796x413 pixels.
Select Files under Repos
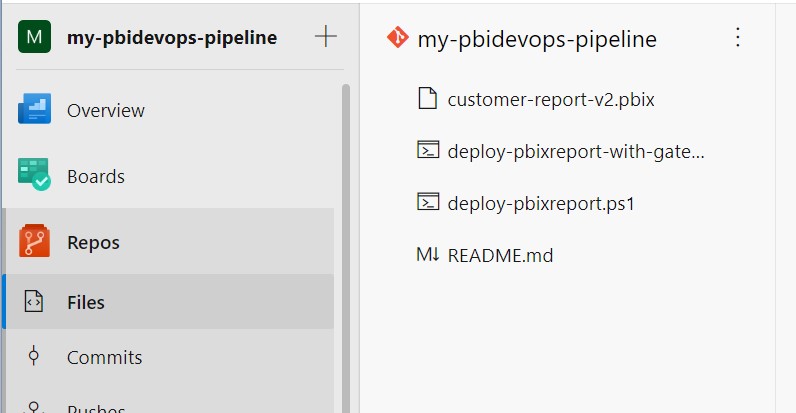click(86, 302)
